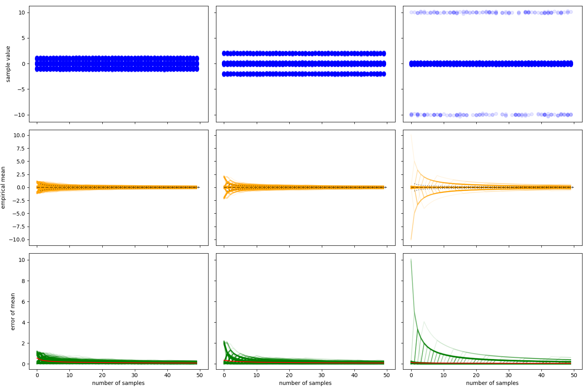The width and height of the screenshot is (588, 392).
Task: Click the 'sample value' y-axis label
Action: point(8,64)
